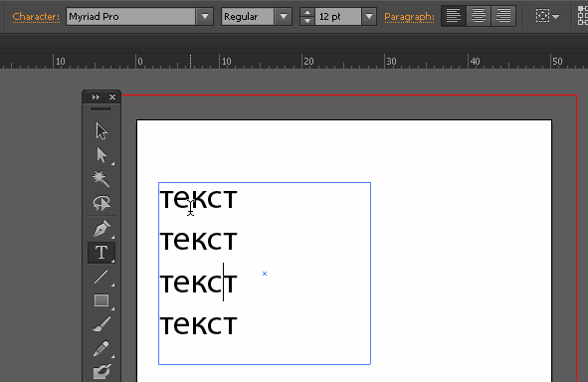Viewport: 588px width, 382px height.
Task: Select the Paintbrush tool
Action: click(101, 324)
